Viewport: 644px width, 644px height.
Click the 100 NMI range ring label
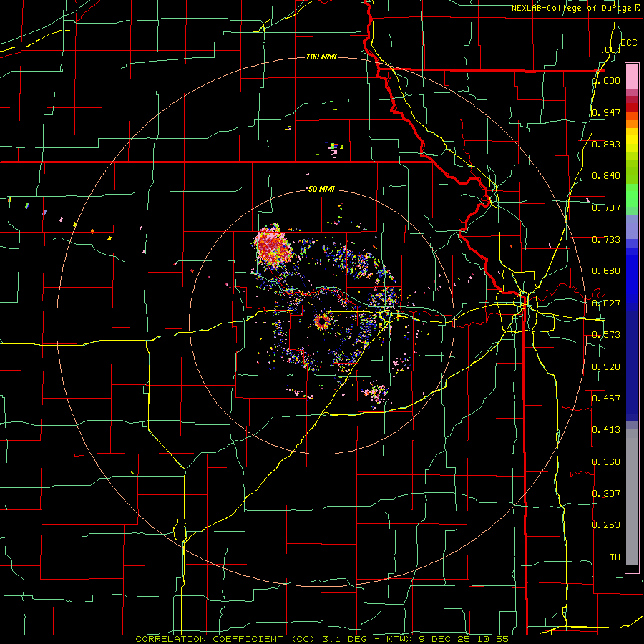point(321,57)
